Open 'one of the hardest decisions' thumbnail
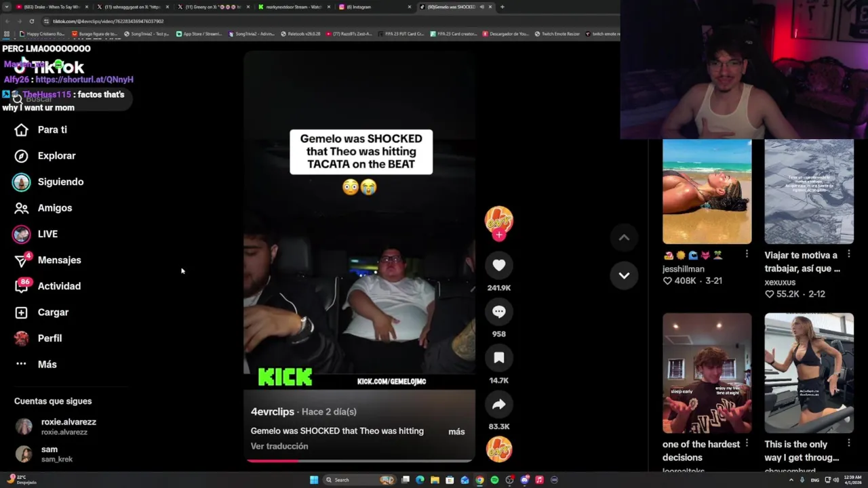The width and height of the screenshot is (868, 488). point(707,373)
